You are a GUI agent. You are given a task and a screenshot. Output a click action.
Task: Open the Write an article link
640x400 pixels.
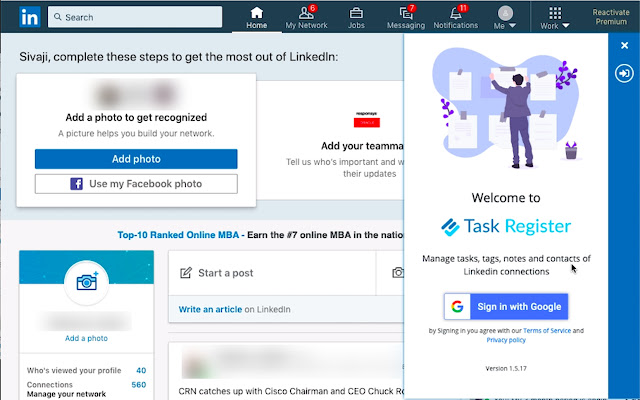pos(211,310)
